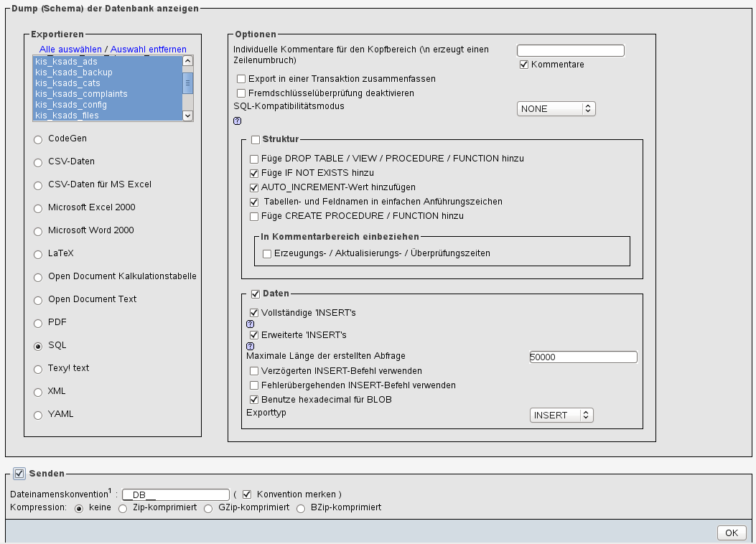Click 'Alle auswählen' link

(70, 49)
